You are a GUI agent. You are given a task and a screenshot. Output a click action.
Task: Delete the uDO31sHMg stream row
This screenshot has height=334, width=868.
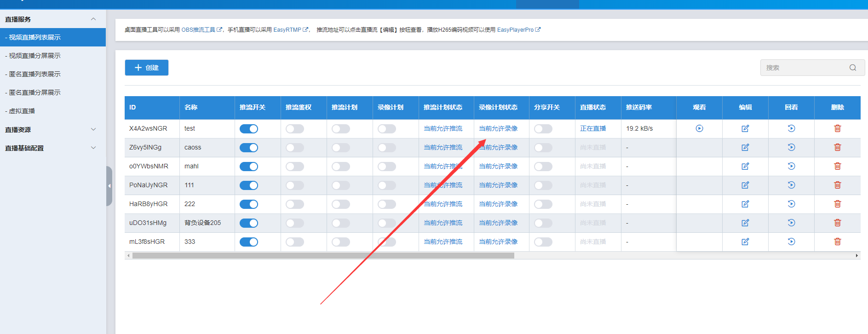click(x=837, y=223)
